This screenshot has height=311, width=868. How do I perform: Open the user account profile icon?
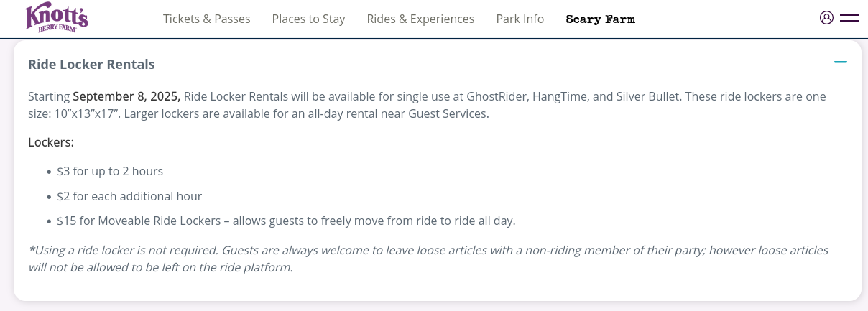826,18
